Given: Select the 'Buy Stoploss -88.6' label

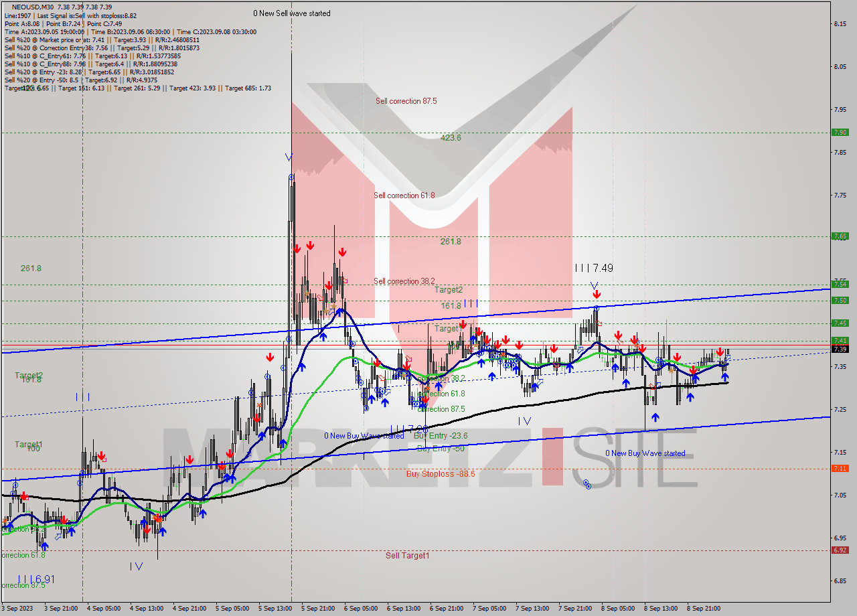Looking at the screenshot, I should [x=441, y=473].
